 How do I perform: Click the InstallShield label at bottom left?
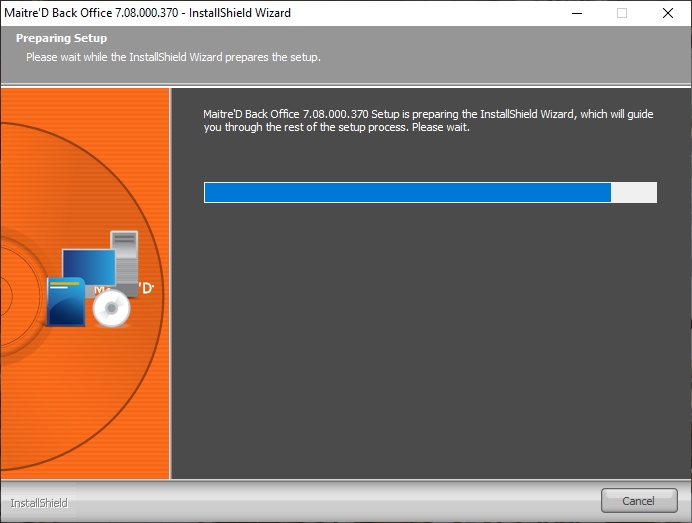click(39, 503)
